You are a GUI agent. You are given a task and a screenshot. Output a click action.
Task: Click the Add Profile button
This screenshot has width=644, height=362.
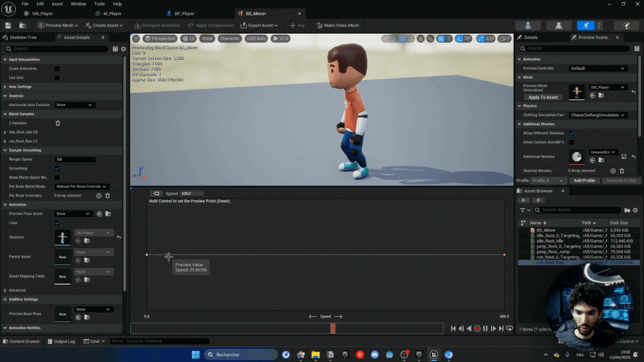pyautogui.click(x=584, y=180)
